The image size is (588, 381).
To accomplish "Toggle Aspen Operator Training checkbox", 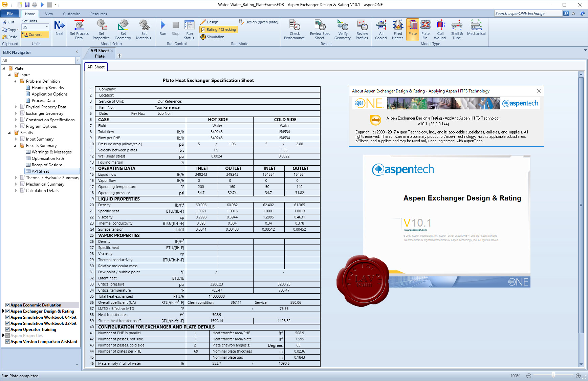I will [7, 330].
